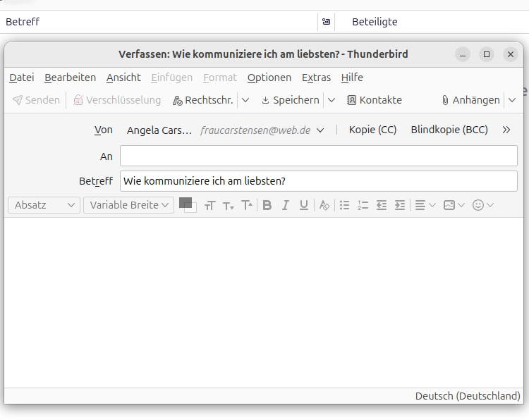Viewport: 529px width, 420px height.
Task: Decrease the font size
Action: point(229,205)
